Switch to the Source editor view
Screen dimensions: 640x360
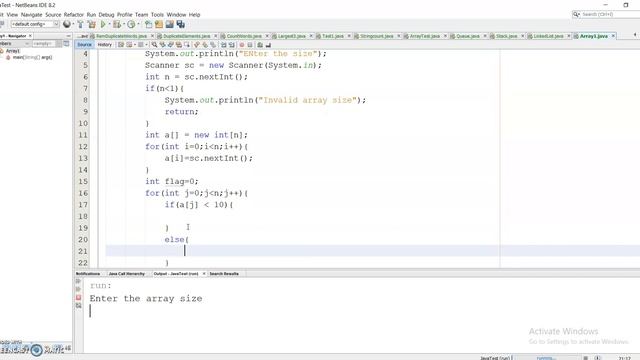point(84,45)
